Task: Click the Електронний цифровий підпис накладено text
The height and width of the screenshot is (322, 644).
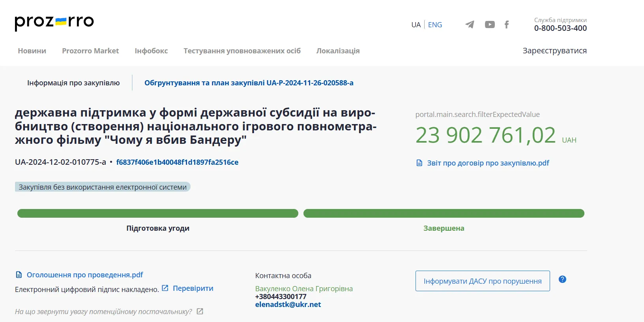Action: point(87,289)
